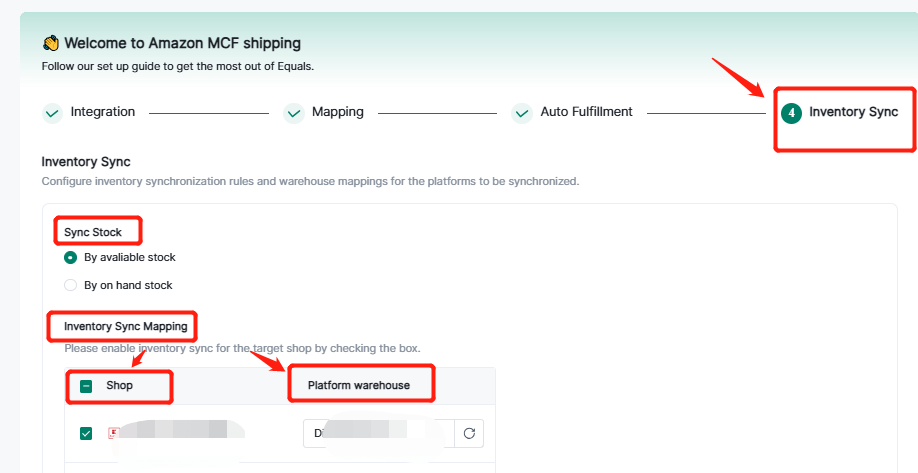Switch to the Mapping step
This screenshot has height=473, width=918.
338,112
